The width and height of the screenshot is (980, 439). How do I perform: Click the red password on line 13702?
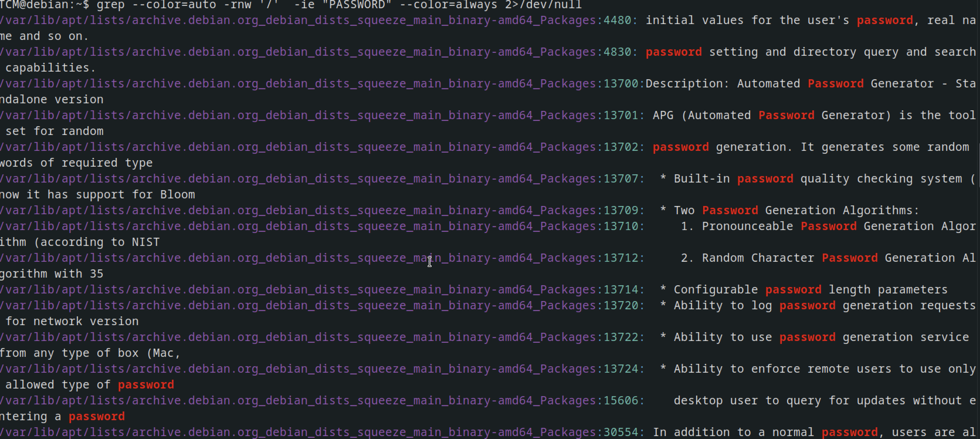(681, 147)
